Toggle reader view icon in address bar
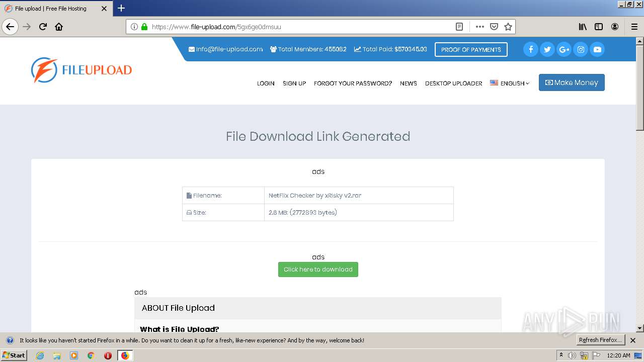Image resolution: width=644 pixels, height=362 pixels. click(459, 27)
